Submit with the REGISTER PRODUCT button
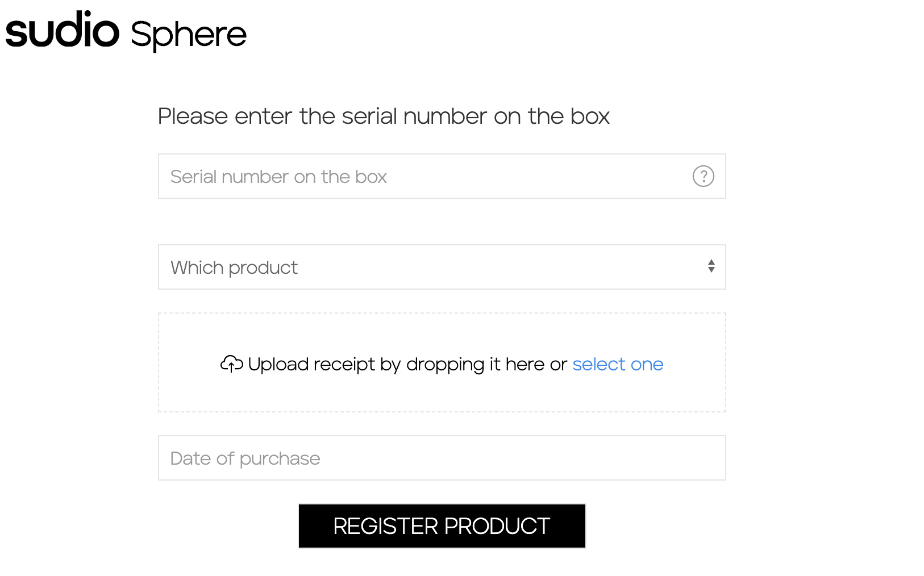Screen dimensions: 924x576 [x=442, y=526]
